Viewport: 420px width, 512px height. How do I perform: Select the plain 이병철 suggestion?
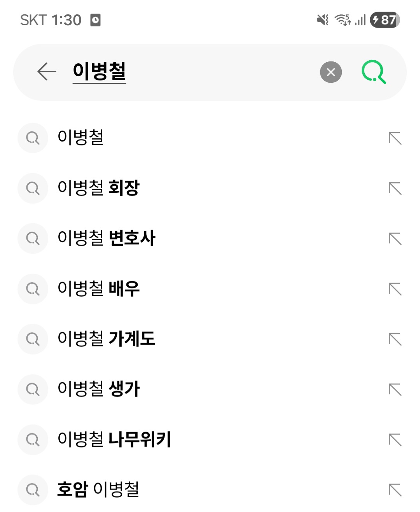pyautogui.click(x=80, y=138)
